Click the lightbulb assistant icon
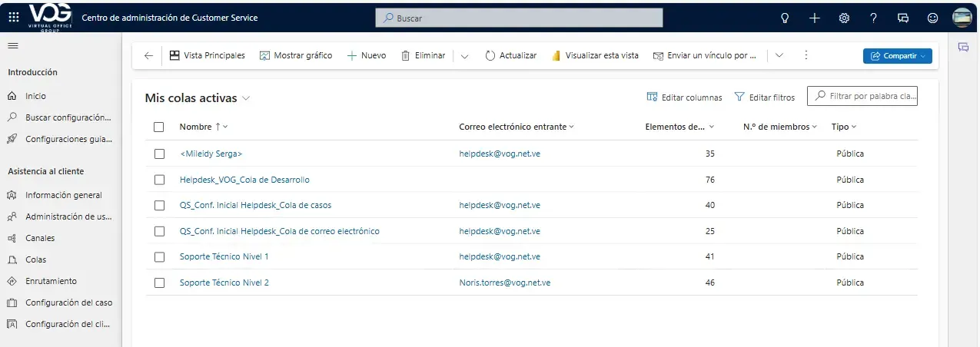The width and height of the screenshot is (980, 347). [785, 18]
